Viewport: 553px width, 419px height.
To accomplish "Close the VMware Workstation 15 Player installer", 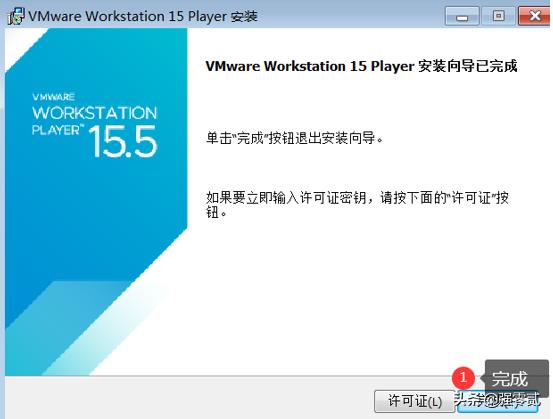I will 534,16.
